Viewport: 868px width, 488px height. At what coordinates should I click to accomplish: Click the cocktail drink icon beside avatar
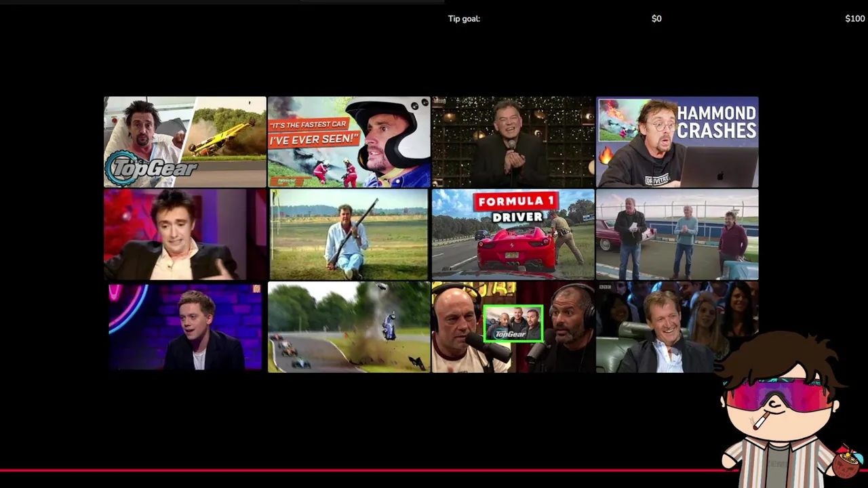pos(846,462)
